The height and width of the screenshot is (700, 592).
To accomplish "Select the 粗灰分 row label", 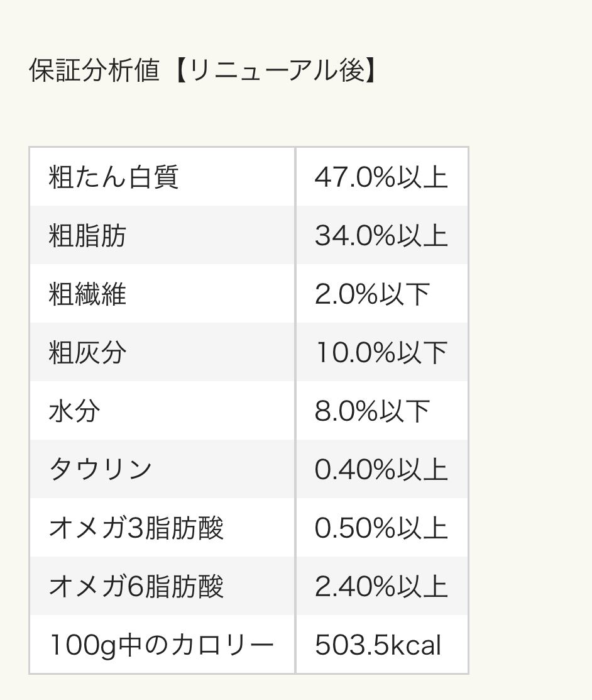I will 87,352.
